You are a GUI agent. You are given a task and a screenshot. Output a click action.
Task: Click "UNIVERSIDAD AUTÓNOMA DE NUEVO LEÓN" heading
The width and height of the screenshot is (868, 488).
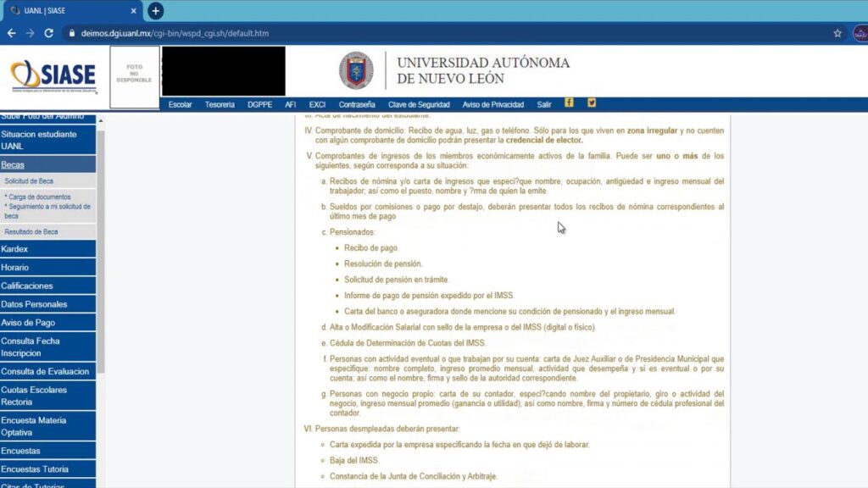point(483,70)
